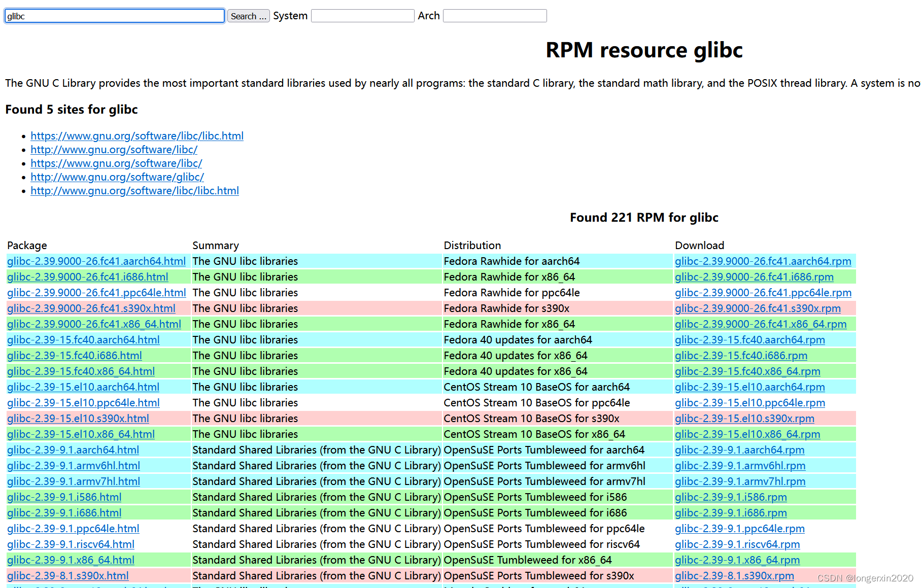Click the Search button

point(248,16)
